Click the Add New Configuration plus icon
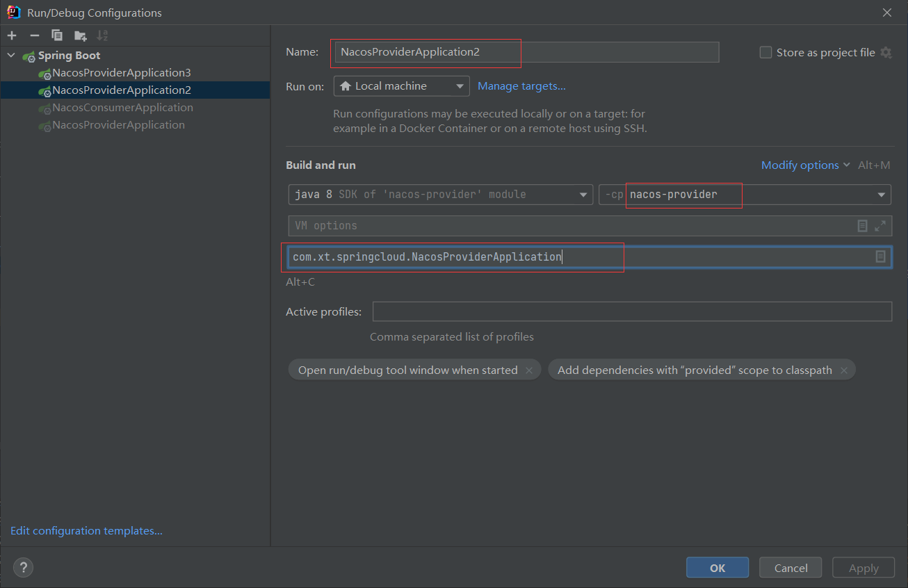The image size is (908, 588). click(12, 35)
